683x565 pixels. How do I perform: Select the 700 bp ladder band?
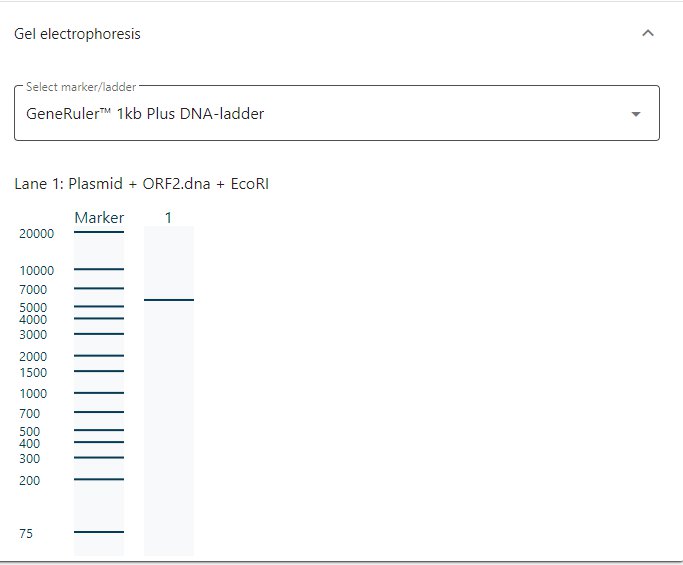[99, 412]
